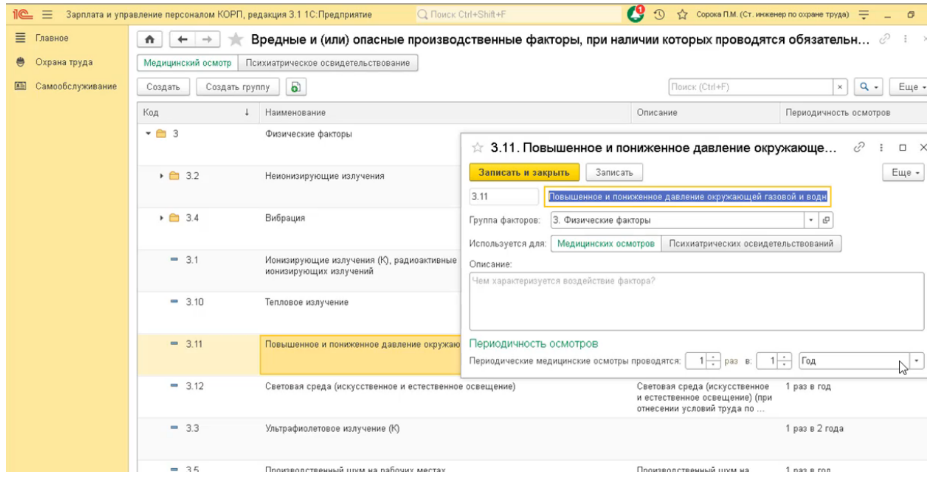
Task: Open service settings lines icon in title bar
Action: coord(864,14)
